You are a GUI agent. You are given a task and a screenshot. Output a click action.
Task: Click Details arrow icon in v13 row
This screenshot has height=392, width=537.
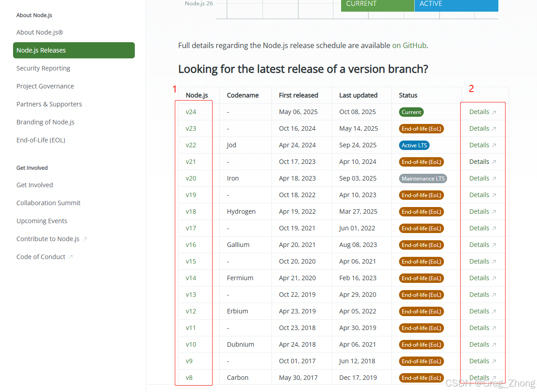pos(494,295)
